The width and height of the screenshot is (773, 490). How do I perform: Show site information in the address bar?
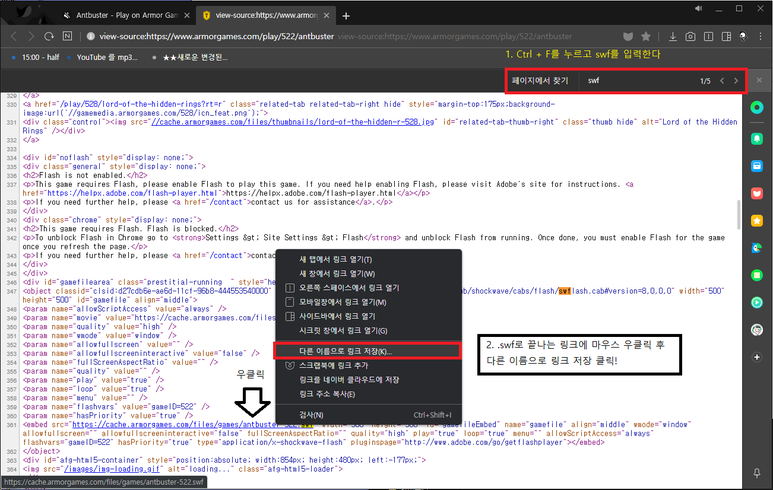(91, 36)
